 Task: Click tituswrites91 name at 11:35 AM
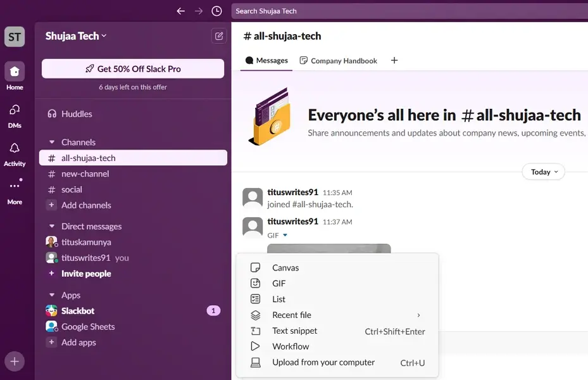(292, 192)
